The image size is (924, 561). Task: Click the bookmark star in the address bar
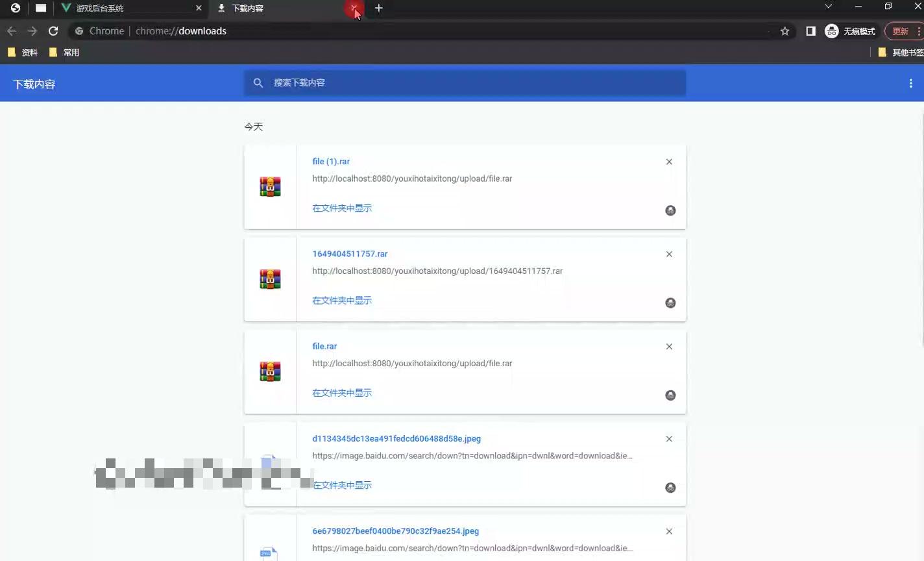(785, 31)
